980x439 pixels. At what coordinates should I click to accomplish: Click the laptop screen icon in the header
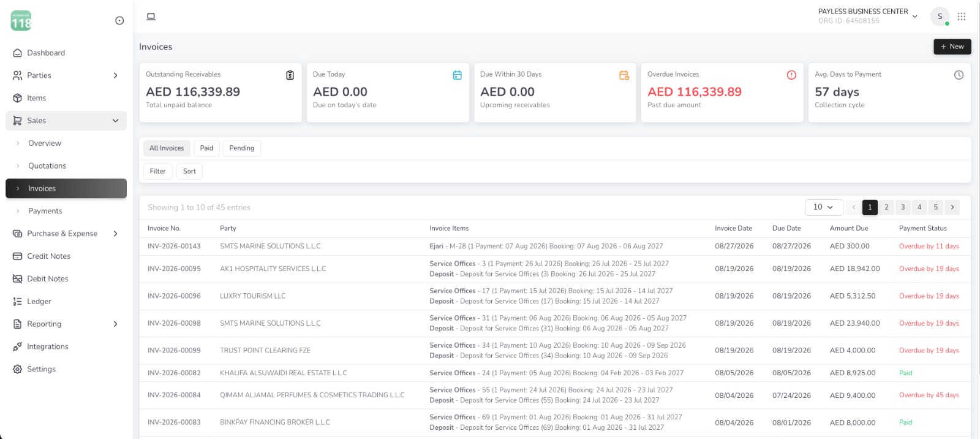151,17
